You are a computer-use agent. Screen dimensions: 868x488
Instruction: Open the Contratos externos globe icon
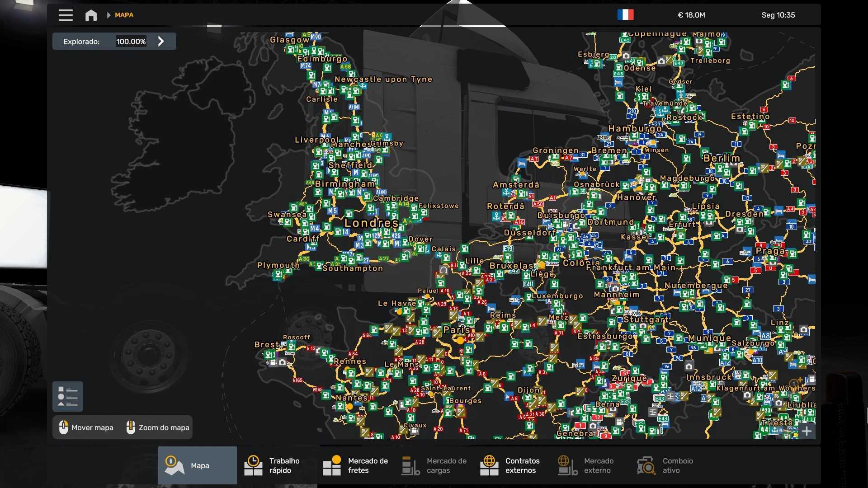click(x=489, y=465)
